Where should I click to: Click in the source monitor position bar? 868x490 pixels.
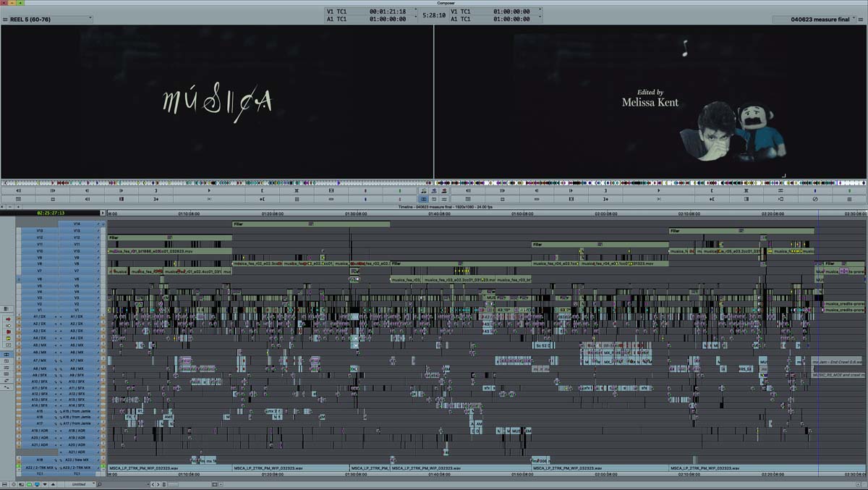pos(216,182)
